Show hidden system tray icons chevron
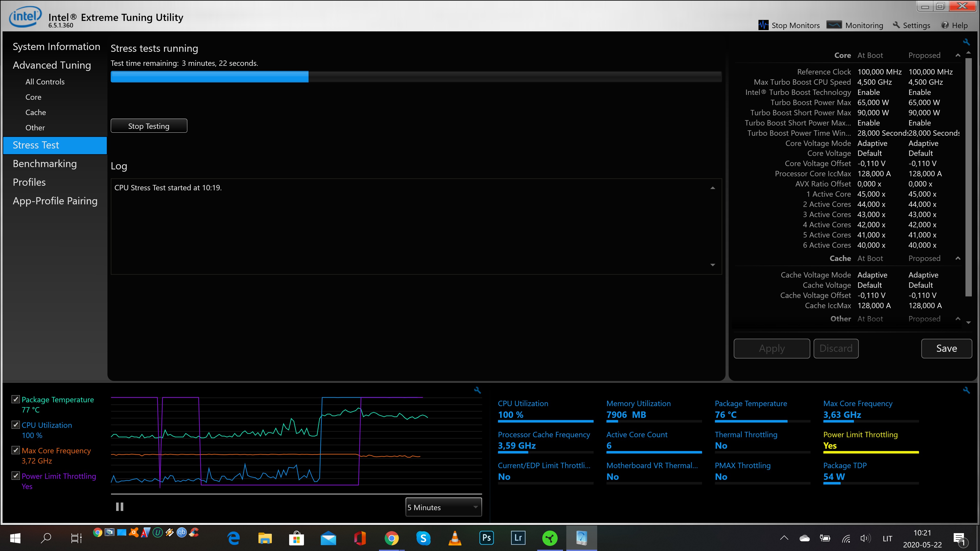This screenshot has height=551, width=980. [x=784, y=538]
